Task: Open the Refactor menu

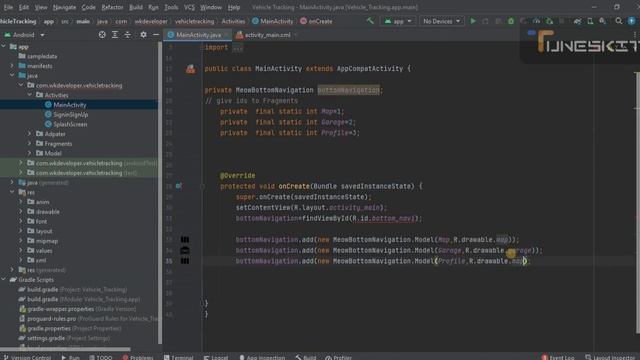Action: click(112, 7)
